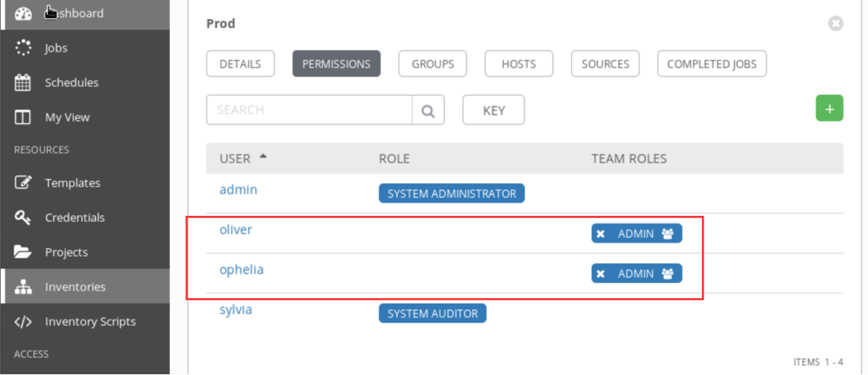Click the SYSTEM ADMINISTRATOR role badge
The height and width of the screenshot is (375, 868).
pos(452,193)
